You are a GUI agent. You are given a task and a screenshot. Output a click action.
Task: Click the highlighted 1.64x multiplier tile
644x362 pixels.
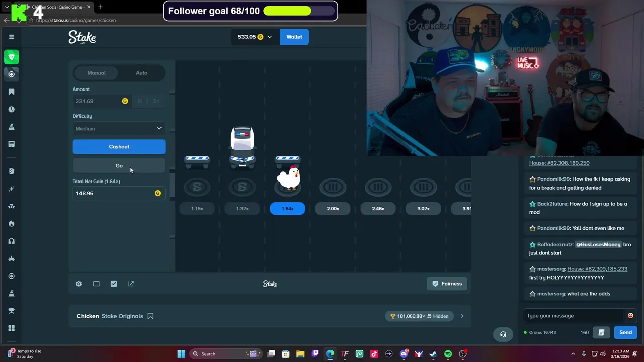click(x=287, y=209)
